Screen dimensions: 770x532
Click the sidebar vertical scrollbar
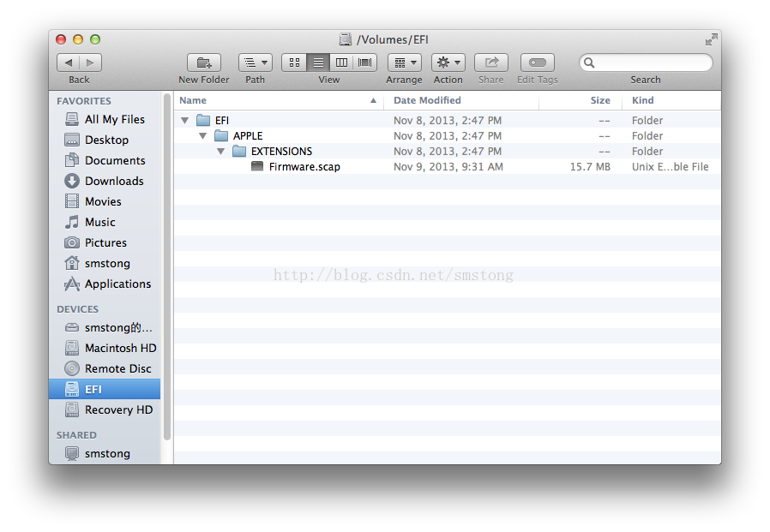click(x=167, y=267)
